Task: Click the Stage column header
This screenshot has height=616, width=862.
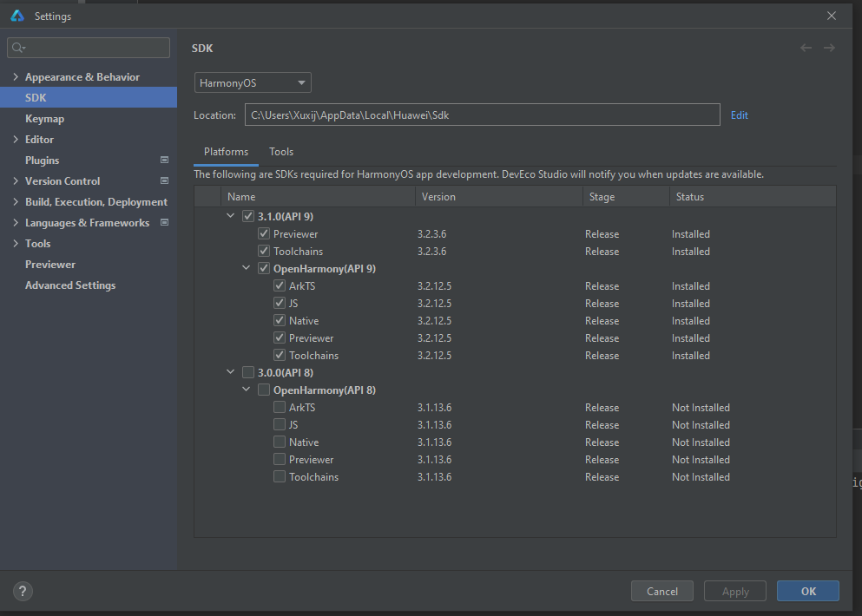Action: pyautogui.click(x=626, y=196)
